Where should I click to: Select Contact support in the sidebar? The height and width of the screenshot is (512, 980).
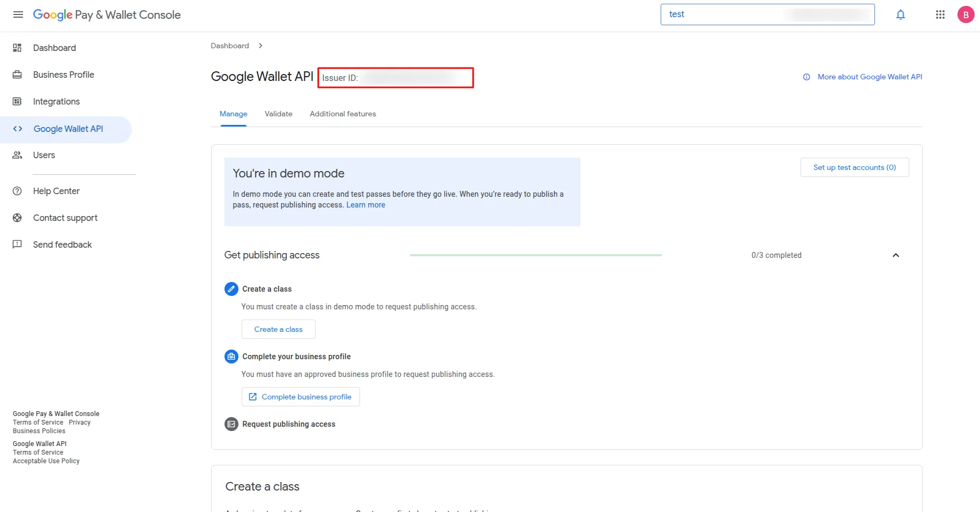pos(65,218)
